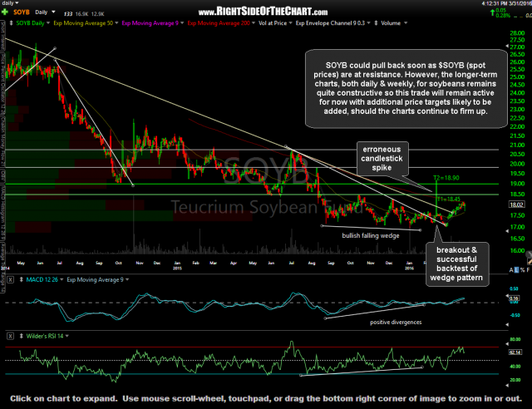Open Exp Moving Average 200 options dropdown
This screenshot has height=409, width=532.
point(254,23)
